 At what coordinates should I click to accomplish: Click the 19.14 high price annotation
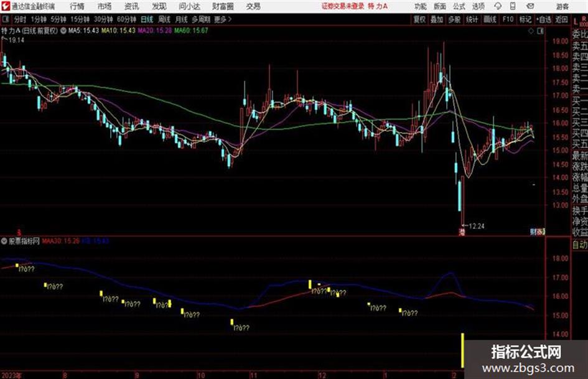(16, 40)
